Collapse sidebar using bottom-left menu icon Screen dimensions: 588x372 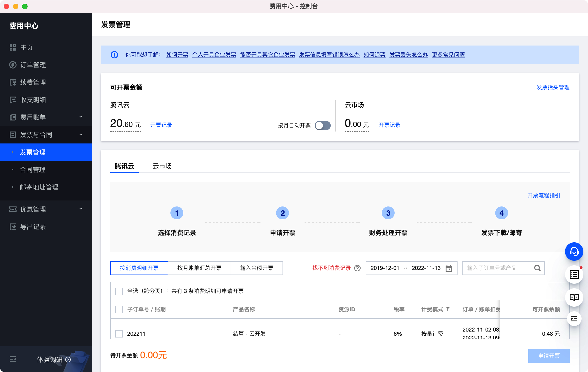(x=13, y=359)
